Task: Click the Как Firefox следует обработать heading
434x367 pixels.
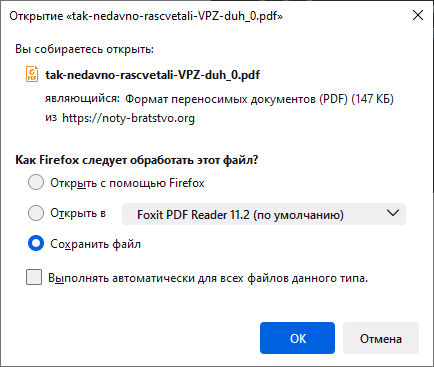Action: tap(137, 160)
